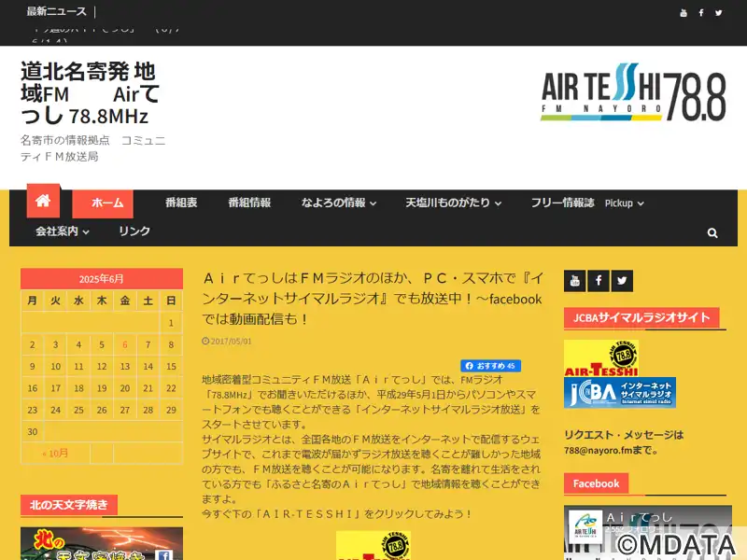Go to previous month « 10月 in calendar
747x560 pixels.
(55, 454)
